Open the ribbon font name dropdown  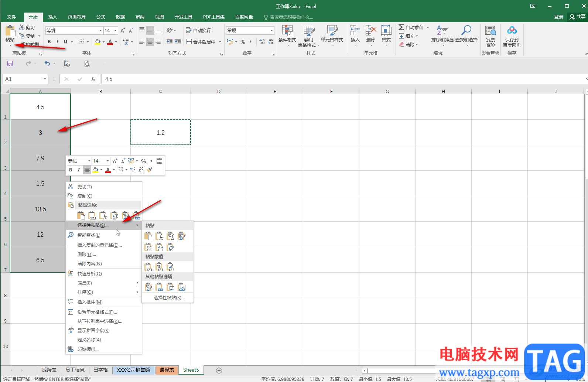coord(100,30)
